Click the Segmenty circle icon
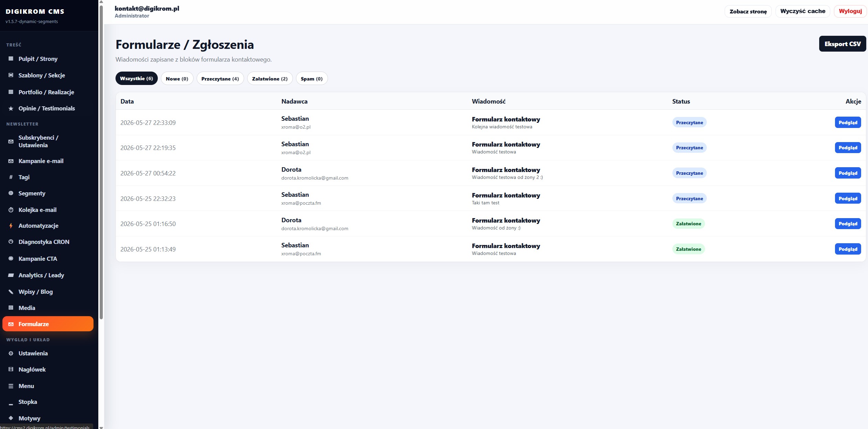The height and width of the screenshot is (429, 868). [x=11, y=193]
